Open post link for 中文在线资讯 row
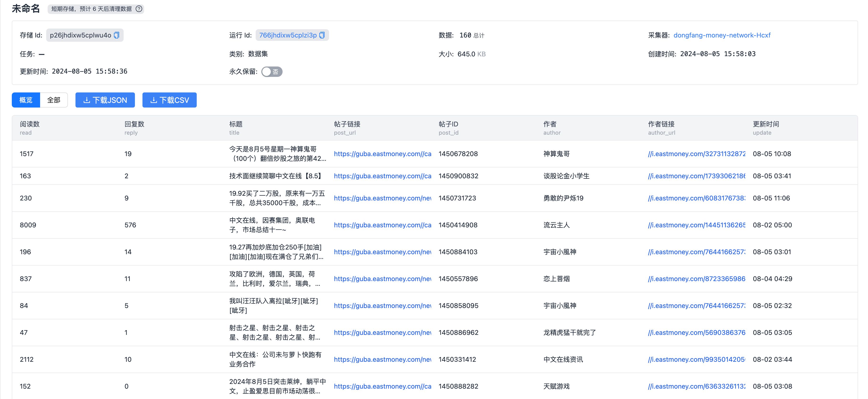This screenshot has height=399, width=868. 382,360
